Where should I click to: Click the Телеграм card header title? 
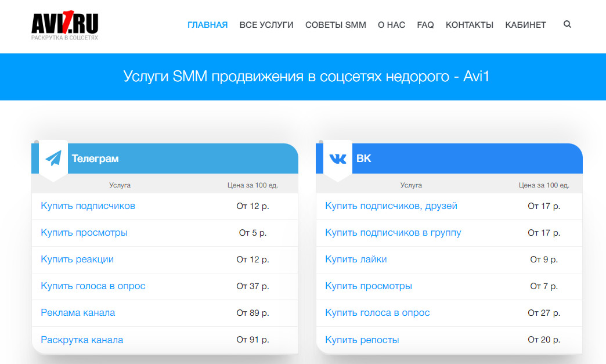click(x=95, y=158)
